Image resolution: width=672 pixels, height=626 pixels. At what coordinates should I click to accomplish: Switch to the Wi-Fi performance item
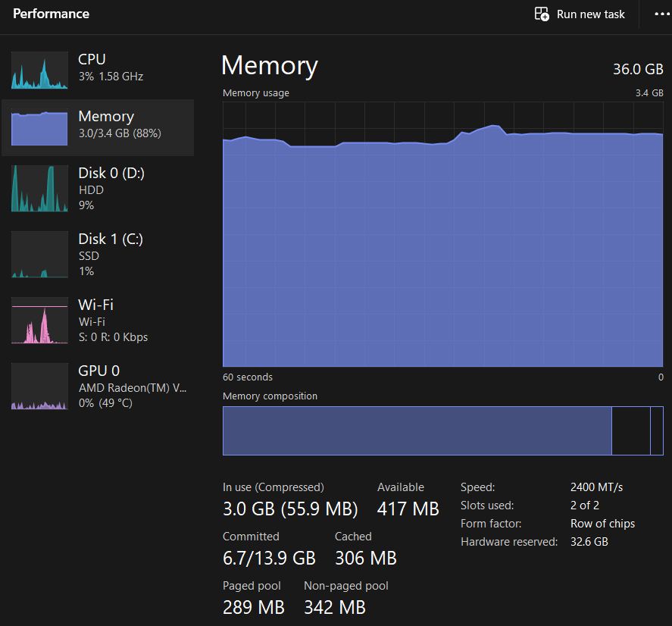98,321
